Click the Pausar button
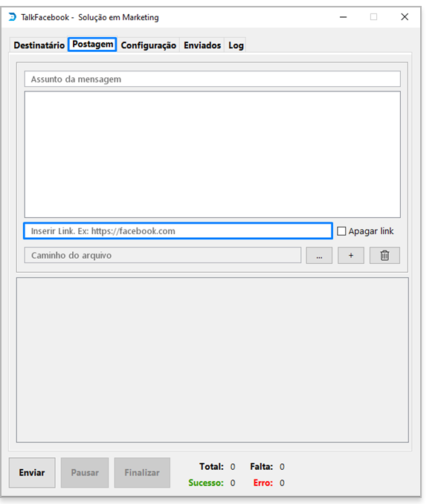The width and height of the screenshot is (438, 504). (x=85, y=473)
